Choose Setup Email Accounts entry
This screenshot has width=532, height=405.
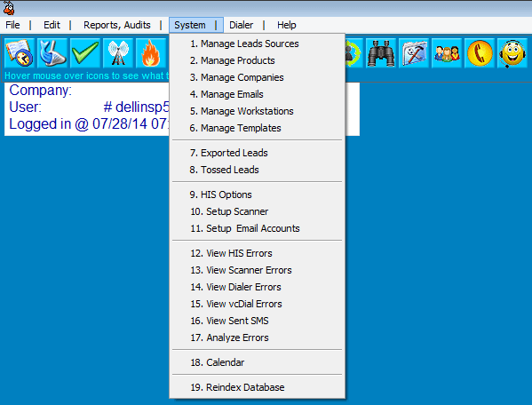pos(258,228)
